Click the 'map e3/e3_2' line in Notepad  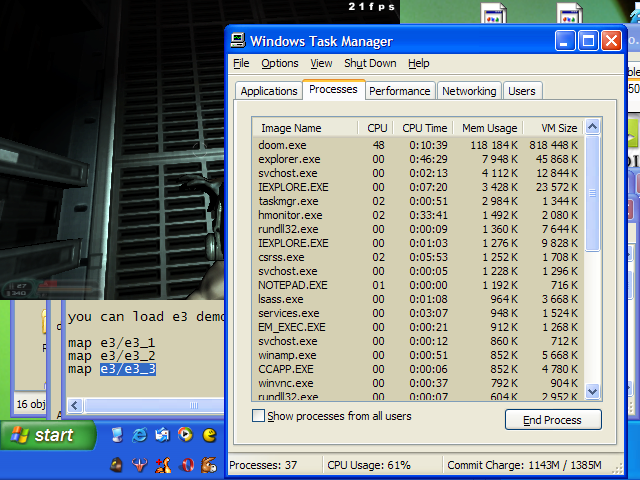pyautogui.click(x=111, y=356)
